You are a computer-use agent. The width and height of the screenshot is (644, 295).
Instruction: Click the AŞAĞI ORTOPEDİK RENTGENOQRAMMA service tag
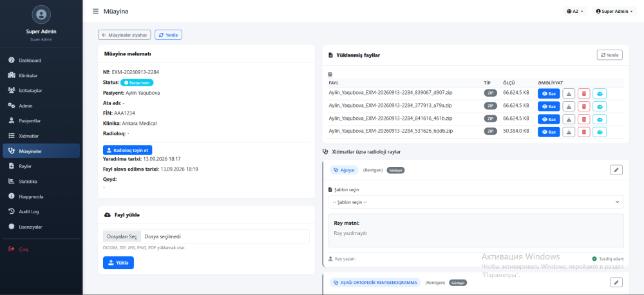tap(375, 282)
